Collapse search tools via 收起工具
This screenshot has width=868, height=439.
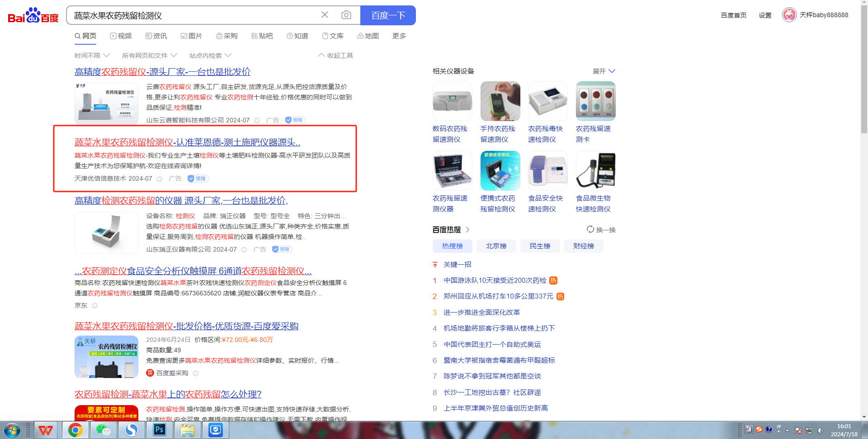335,56
